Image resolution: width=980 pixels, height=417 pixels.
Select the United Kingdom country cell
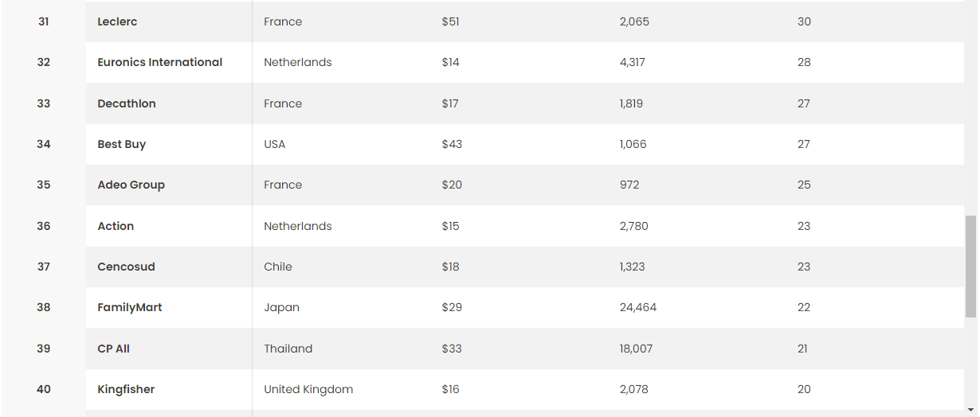[x=308, y=389]
